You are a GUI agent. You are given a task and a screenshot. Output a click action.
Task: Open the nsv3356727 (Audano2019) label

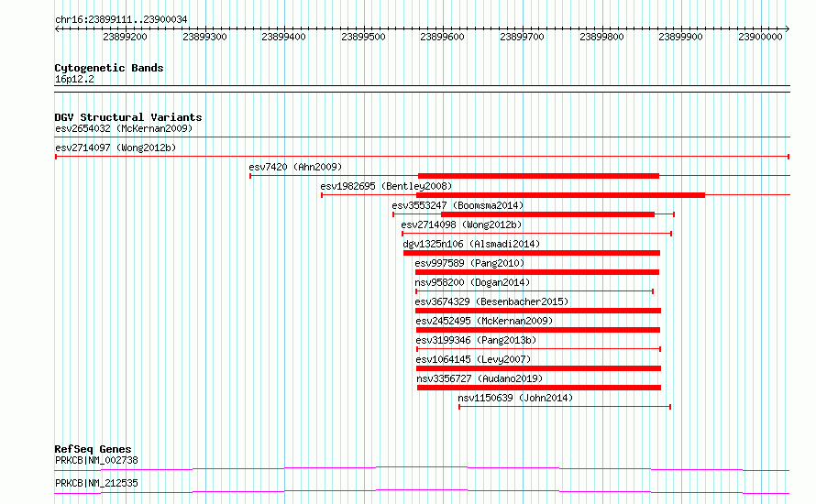tap(480, 378)
